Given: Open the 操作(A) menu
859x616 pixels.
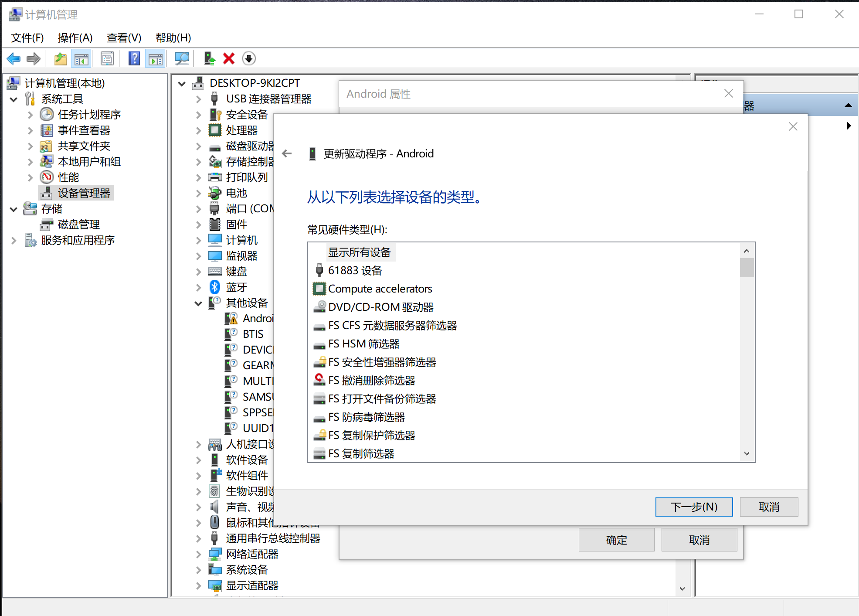Looking at the screenshot, I should (x=75, y=38).
